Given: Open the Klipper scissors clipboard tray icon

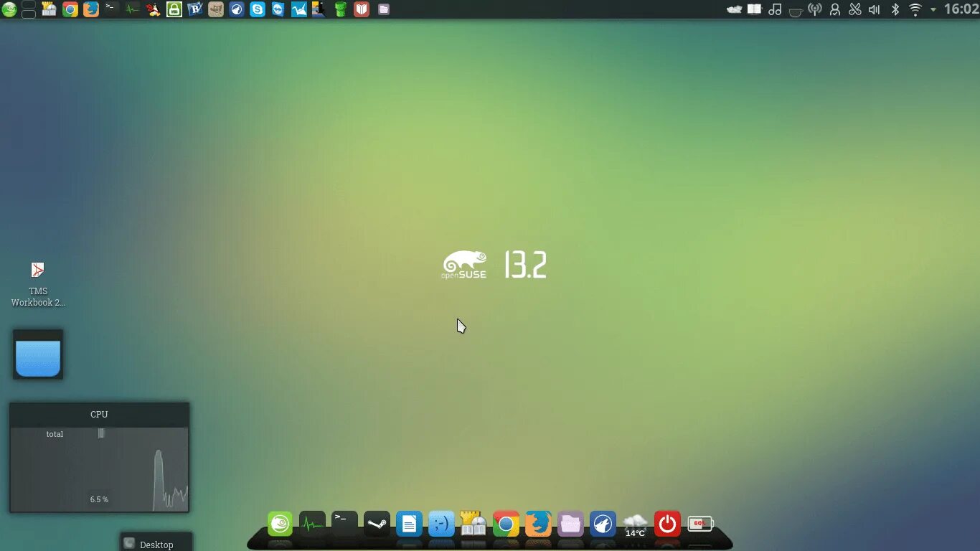Looking at the screenshot, I should click(855, 9).
